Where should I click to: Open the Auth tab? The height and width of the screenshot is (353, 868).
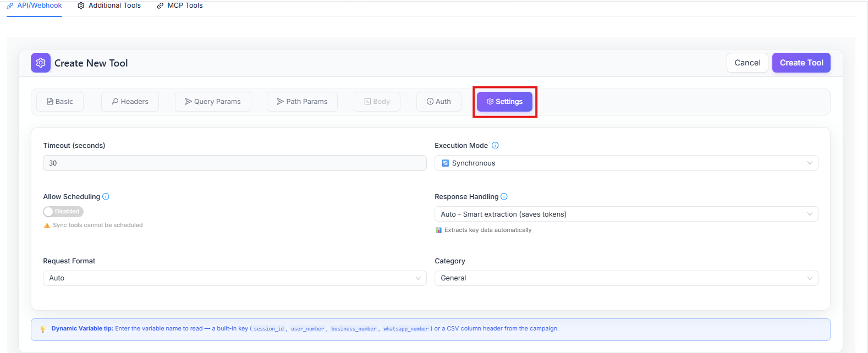(x=439, y=102)
